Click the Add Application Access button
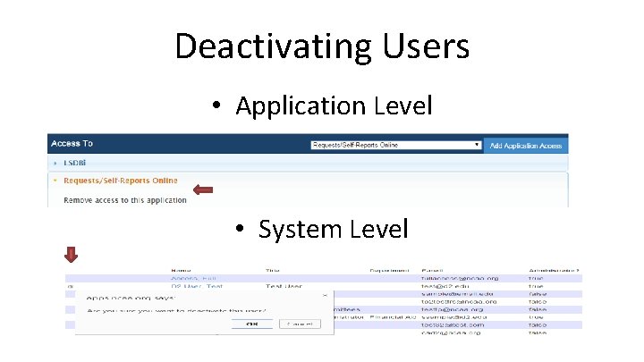 pos(526,146)
